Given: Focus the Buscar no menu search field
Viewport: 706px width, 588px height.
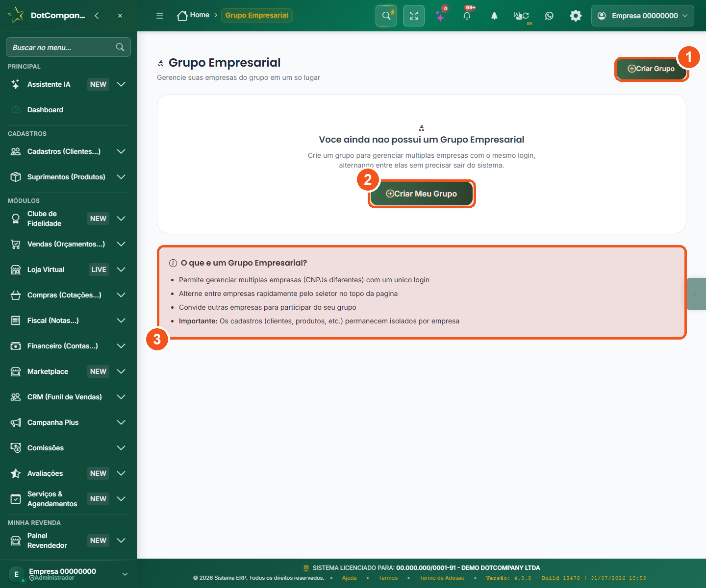Looking at the screenshot, I should (68, 47).
